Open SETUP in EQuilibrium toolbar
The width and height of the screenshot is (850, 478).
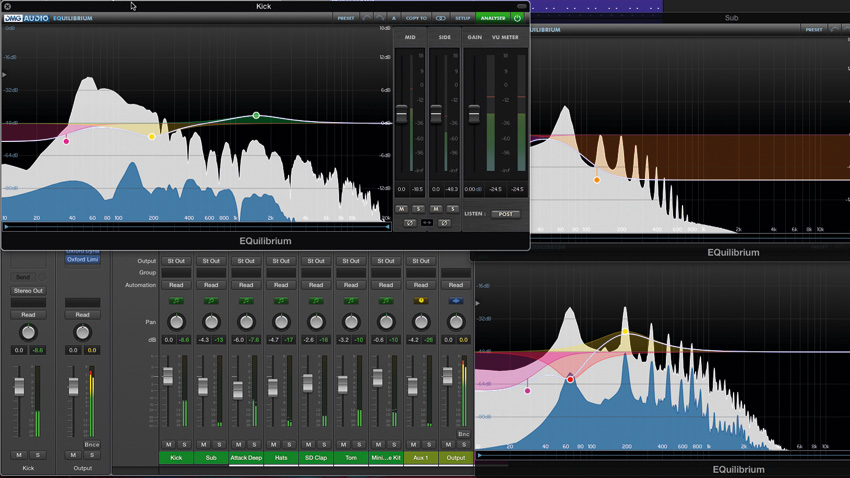click(x=462, y=18)
